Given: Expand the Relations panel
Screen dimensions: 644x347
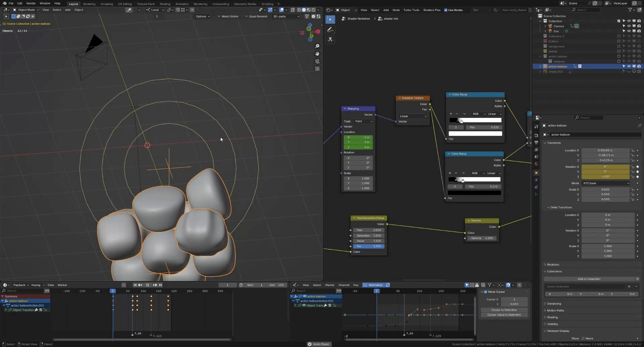Looking at the screenshot, I should point(553,265).
